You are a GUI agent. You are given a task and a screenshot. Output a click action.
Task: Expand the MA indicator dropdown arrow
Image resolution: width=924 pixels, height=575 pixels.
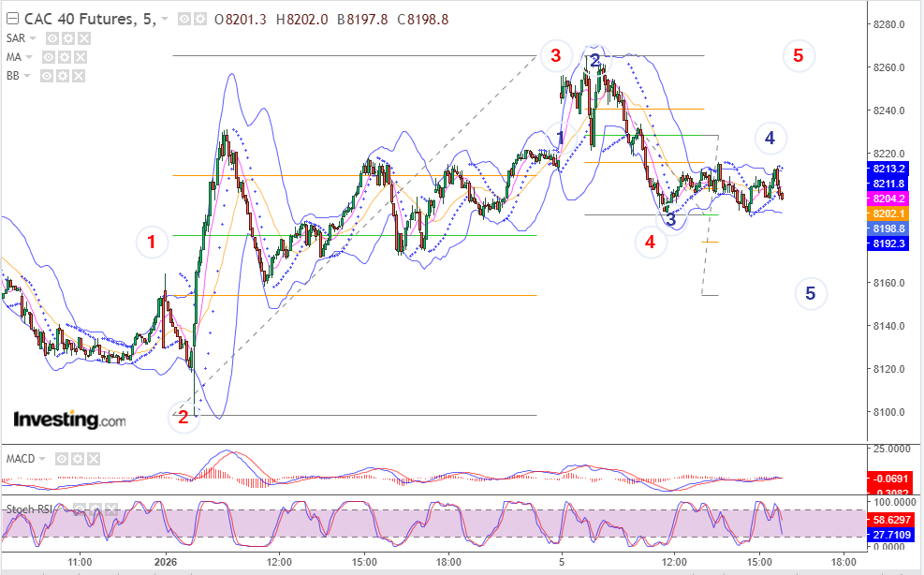tap(29, 57)
